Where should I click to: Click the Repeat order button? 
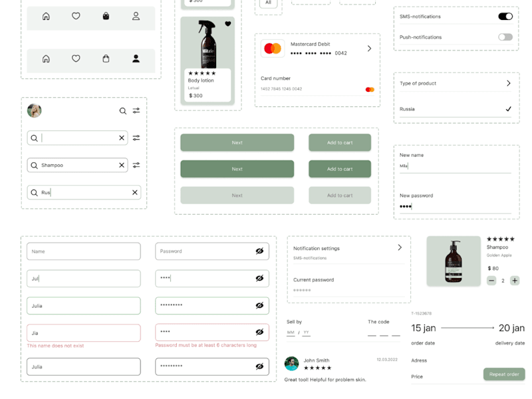pos(504,374)
